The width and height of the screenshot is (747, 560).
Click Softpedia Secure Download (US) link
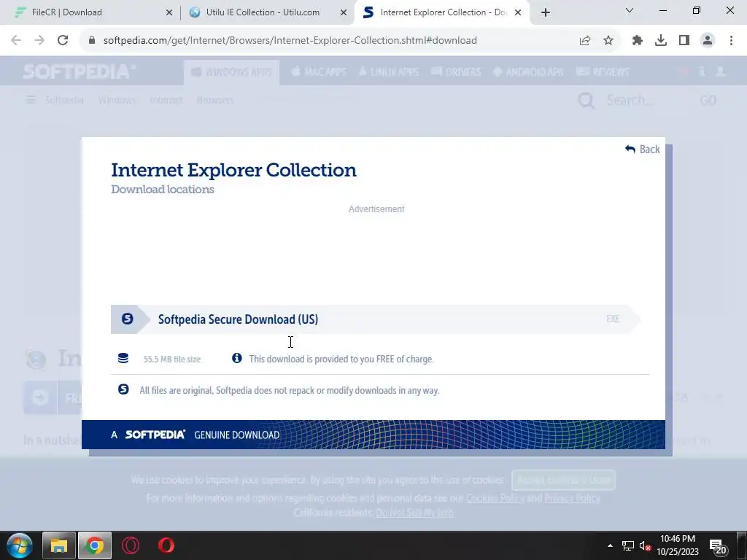click(238, 319)
